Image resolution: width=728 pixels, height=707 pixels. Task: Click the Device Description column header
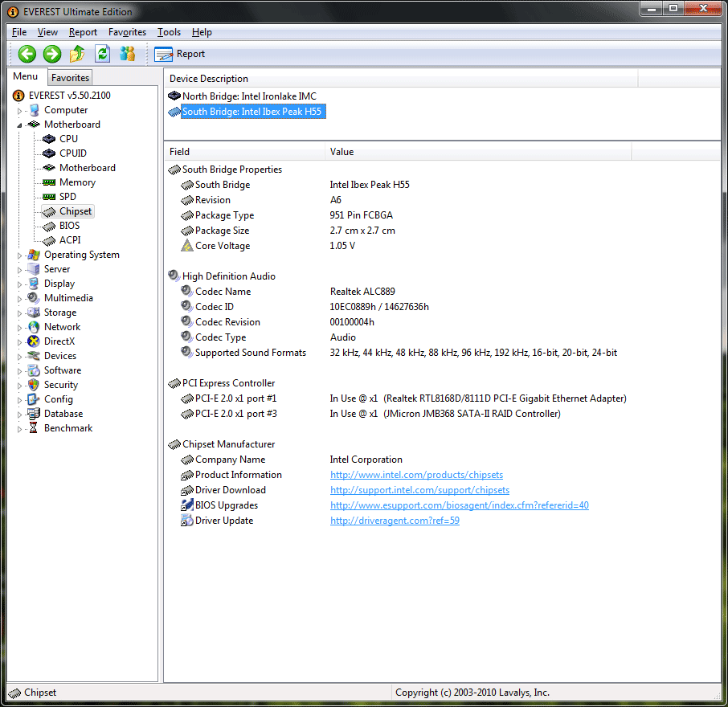402,79
